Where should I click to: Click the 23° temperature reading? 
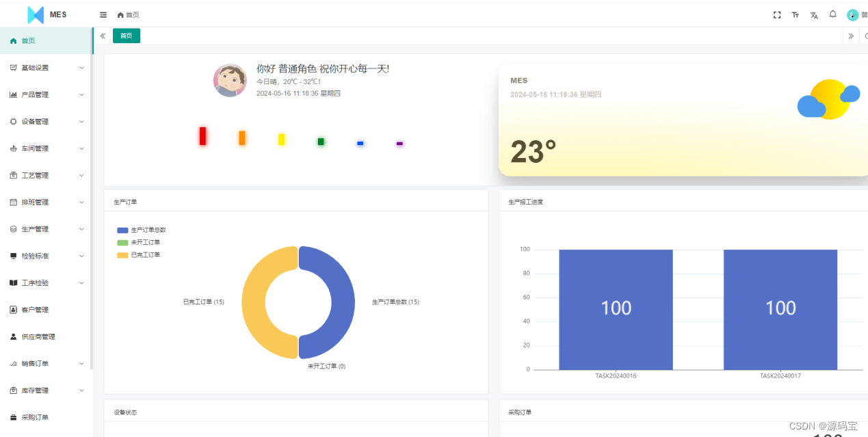pos(534,152)
